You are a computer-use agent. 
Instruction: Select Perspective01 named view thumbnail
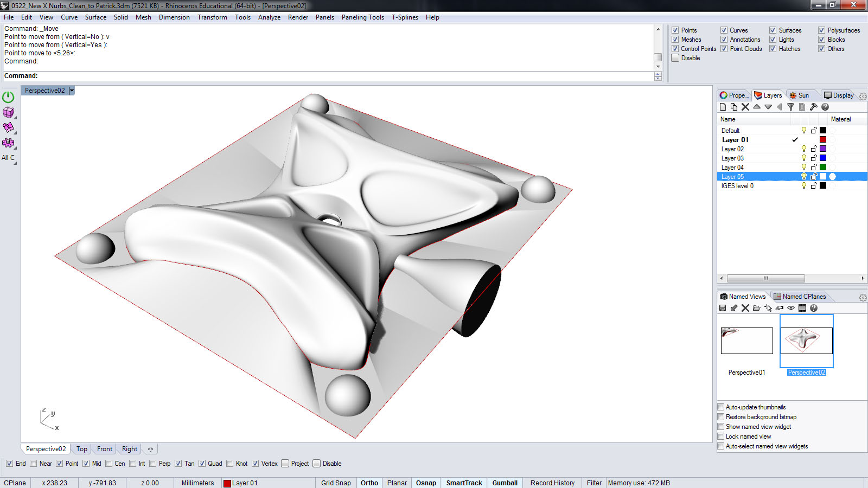point(747,341)
